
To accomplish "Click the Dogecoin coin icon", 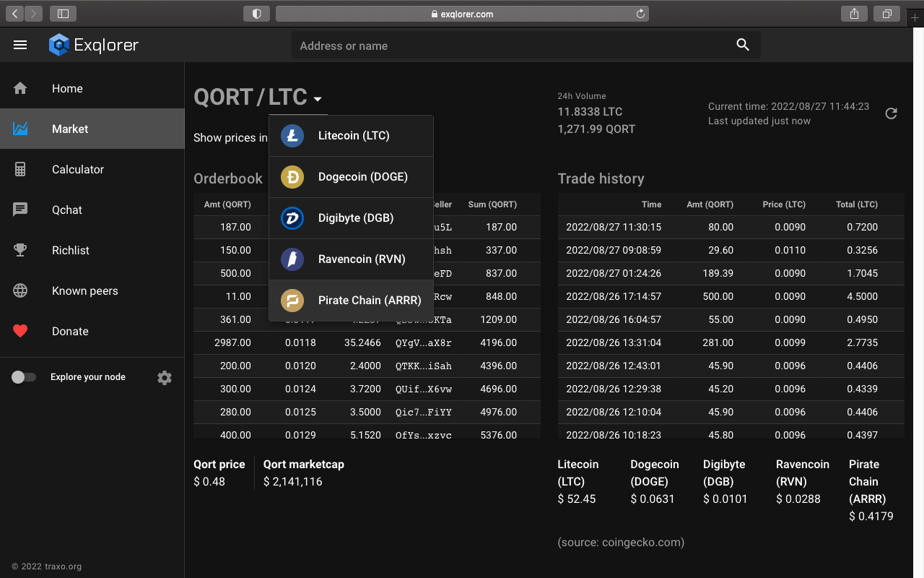I will (x=292, y=177).
